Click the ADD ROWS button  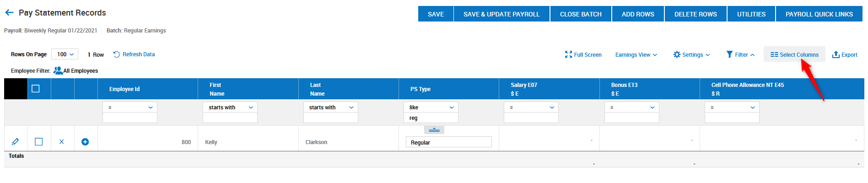coord(638,14)
